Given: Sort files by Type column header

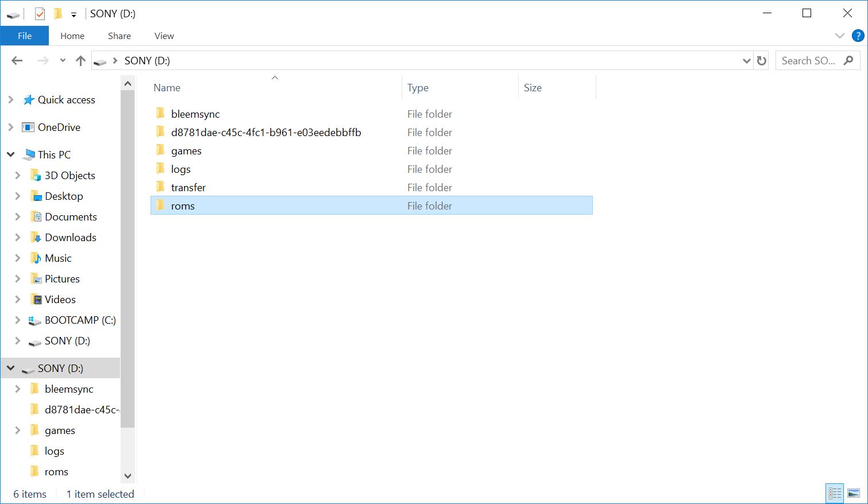Looking at the screenshot, I should tap(418, 88).
